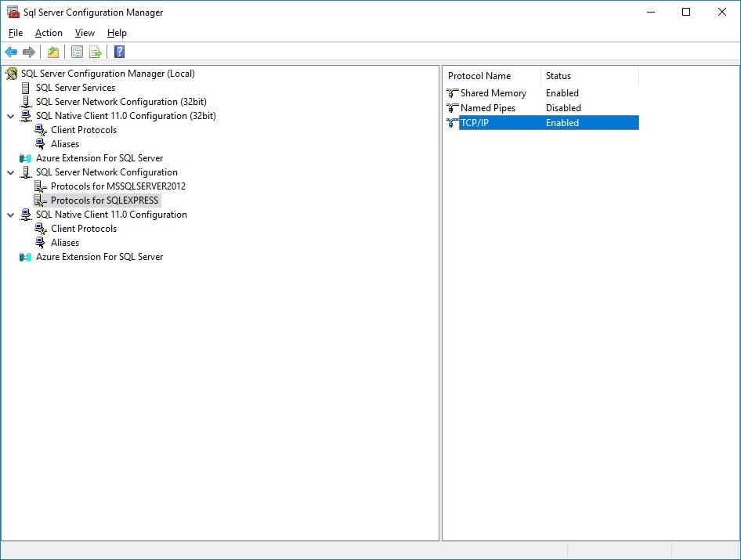
Task: Click the Shared Memory protocol icon
Action: tap(453, 93)
